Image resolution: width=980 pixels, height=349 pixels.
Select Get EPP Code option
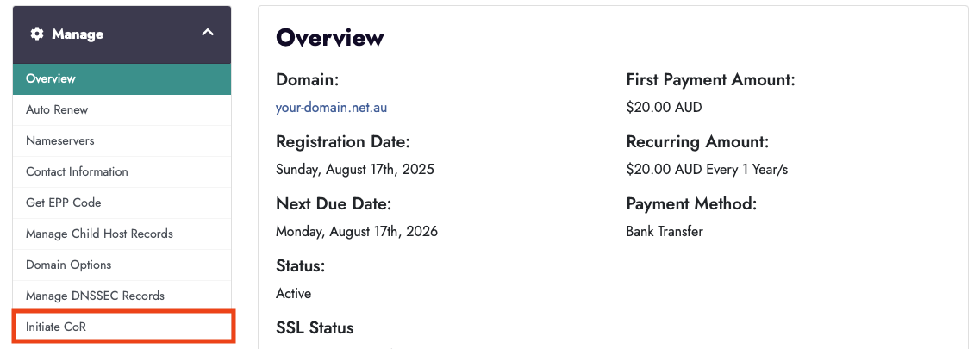coord(64,203)
